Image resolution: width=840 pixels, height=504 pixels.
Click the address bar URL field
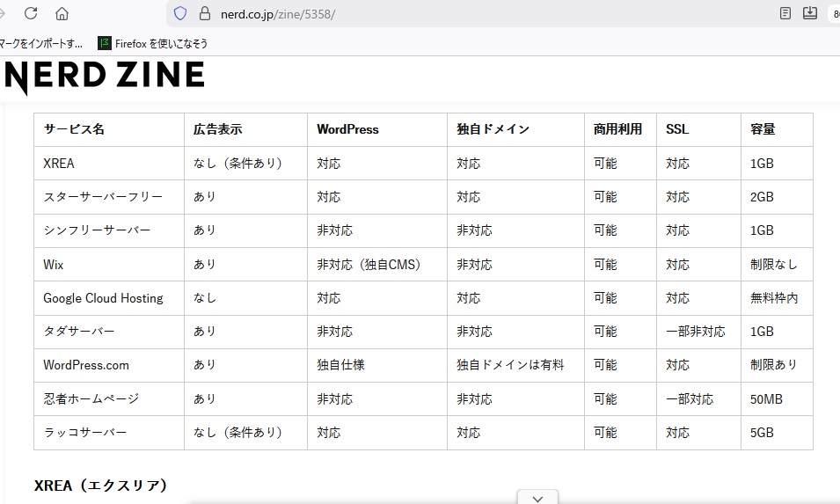[x=440, y=13]
